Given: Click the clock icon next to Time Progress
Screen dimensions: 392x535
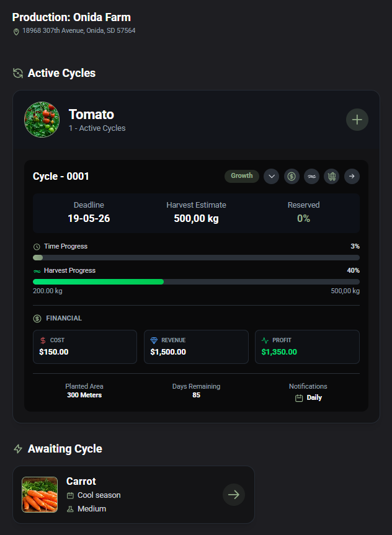Looking at the screenshot, I should point(36,246).
